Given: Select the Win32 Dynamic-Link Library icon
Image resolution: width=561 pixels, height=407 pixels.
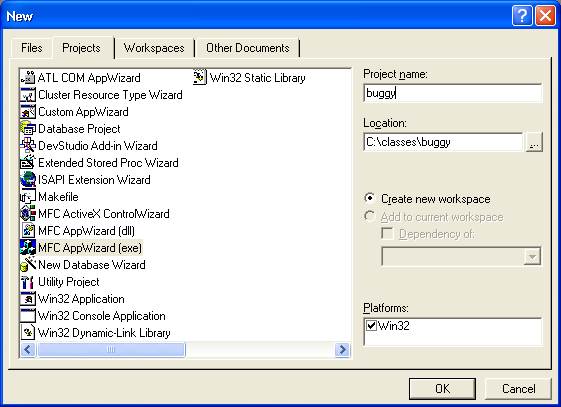Looking at the screenshot, I should click(28, 333).
